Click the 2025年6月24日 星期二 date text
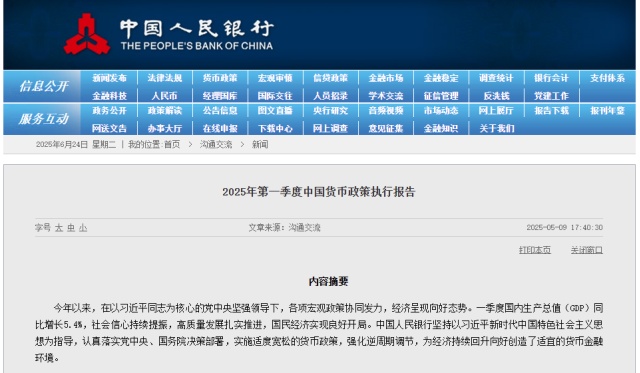The height and width of the screenshot is (373, 640). (x=76, y=144)
